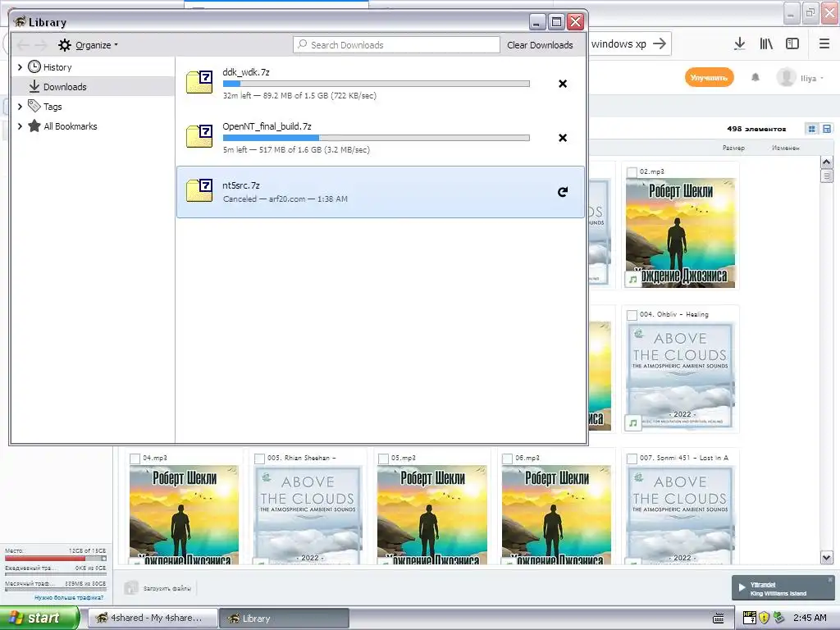Open the browser hamburger menu
The width and height of the screenshot is (840, 630).
pos(824,44)
